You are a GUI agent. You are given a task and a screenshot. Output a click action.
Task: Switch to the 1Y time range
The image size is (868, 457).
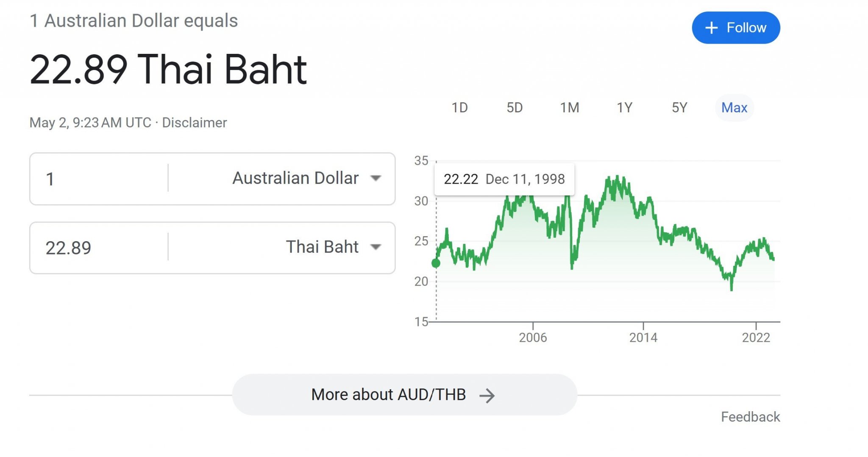point(624,108)
